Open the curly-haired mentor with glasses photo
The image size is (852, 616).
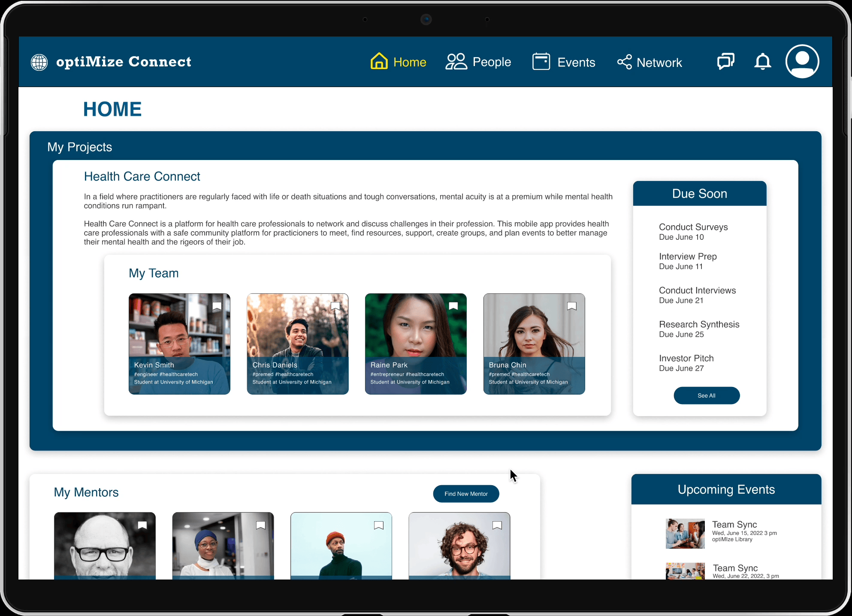coord(459,545)
